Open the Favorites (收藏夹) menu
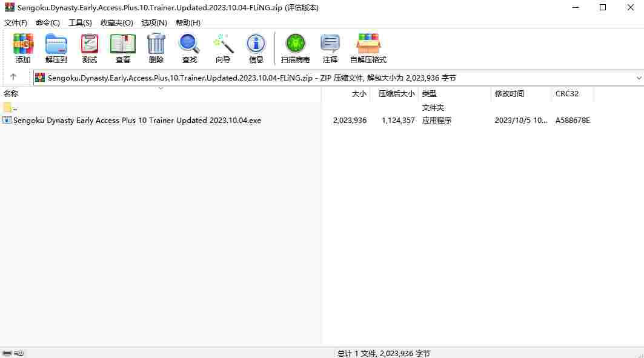This screenshot has height=358, width=644. (x=117, y=22)
